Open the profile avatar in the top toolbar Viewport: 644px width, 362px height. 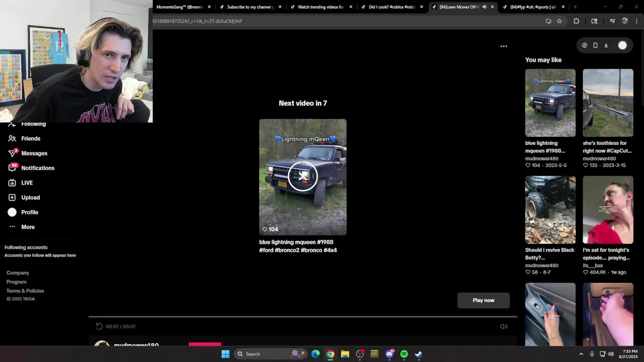622,45
